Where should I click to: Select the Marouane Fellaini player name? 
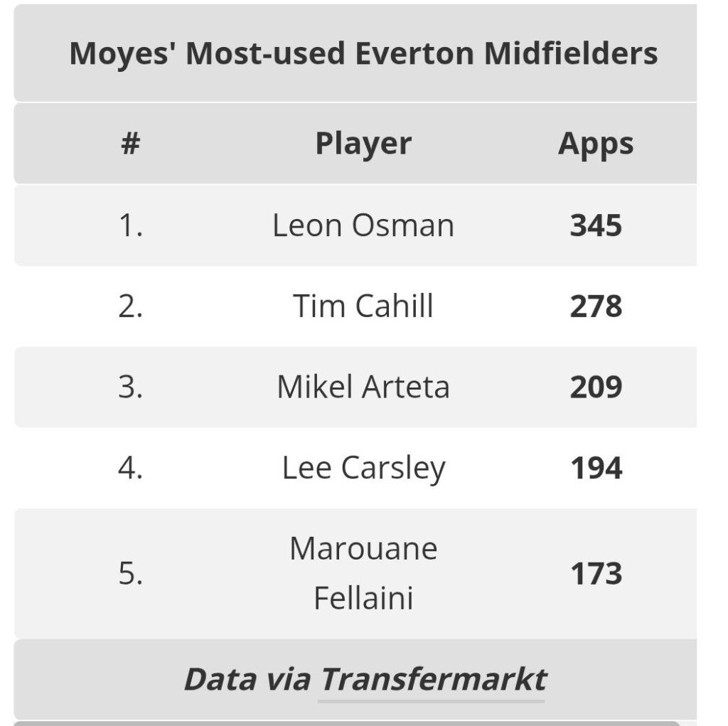[x=363, y=573]
